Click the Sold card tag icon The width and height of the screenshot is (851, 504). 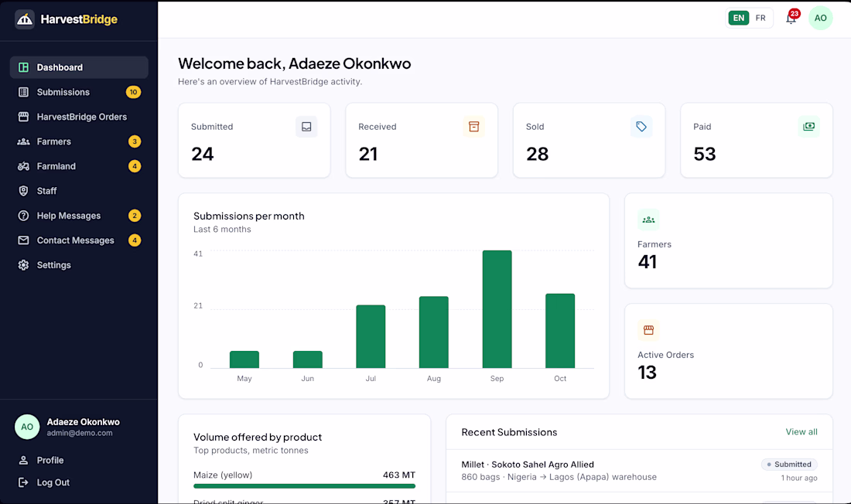point(641,127)
